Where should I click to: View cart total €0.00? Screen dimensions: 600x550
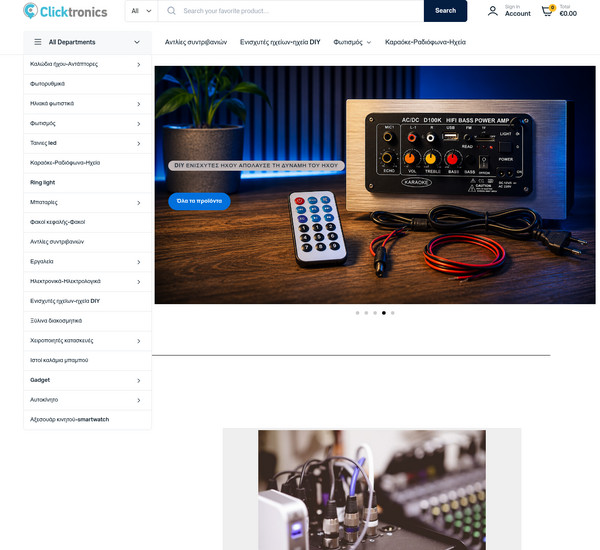click(x=568, y=11)
